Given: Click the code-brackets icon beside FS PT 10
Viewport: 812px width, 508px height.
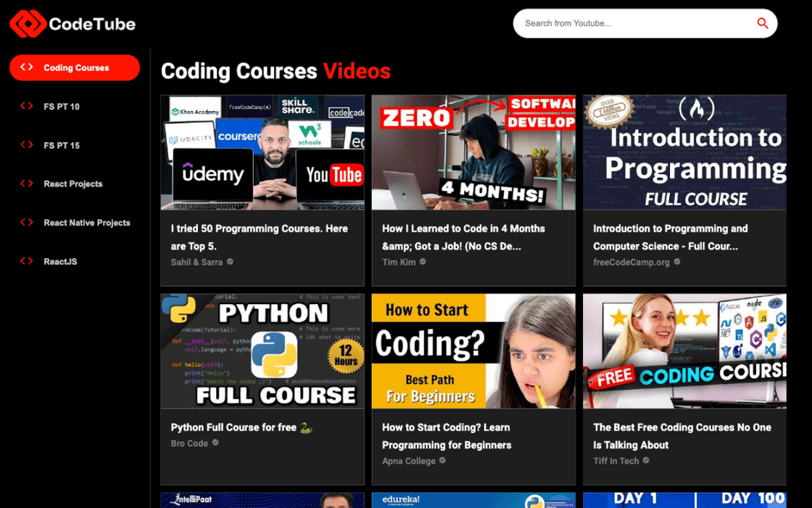Looking at the screenshot, I should pyautogui.click(x=26, y=106).
